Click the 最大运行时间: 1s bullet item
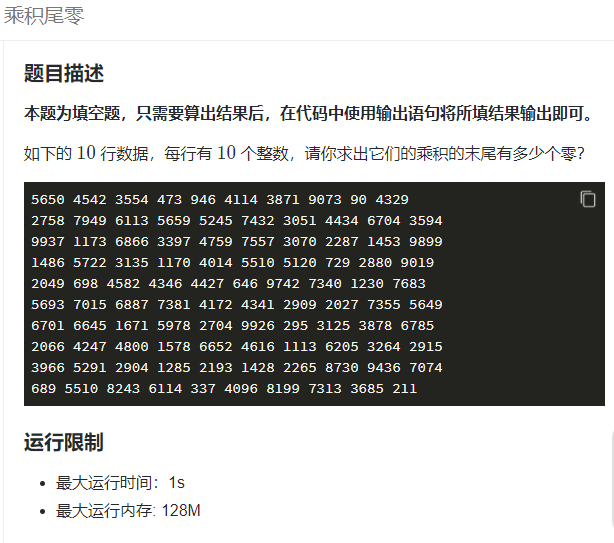Image resolution: width=614 pixels, height=543 pixels. [x=120, y=483]
